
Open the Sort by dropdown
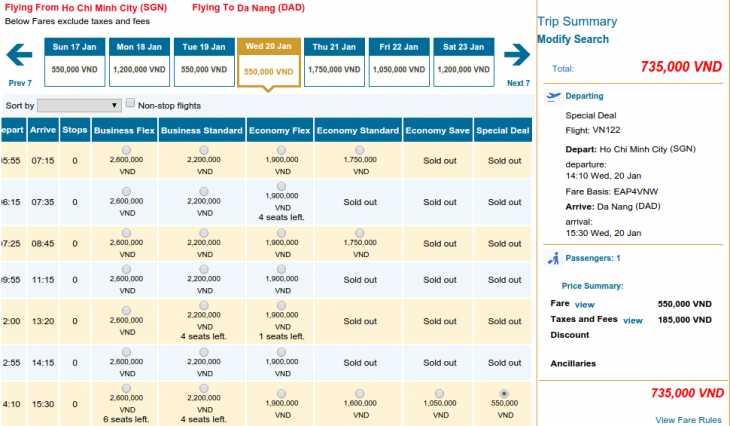coord(79,105)
